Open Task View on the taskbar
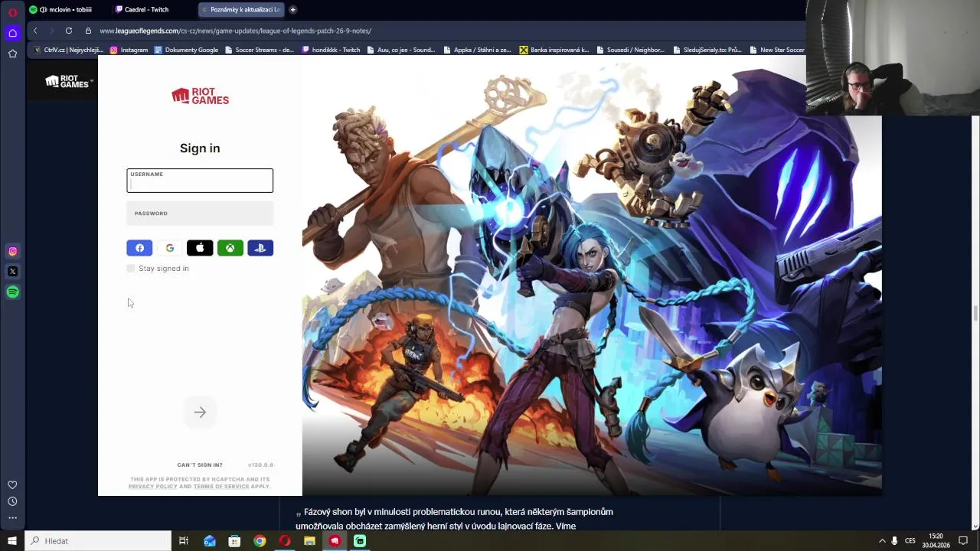Viewport: 980px width, 551px height. [x=184, y=541]
